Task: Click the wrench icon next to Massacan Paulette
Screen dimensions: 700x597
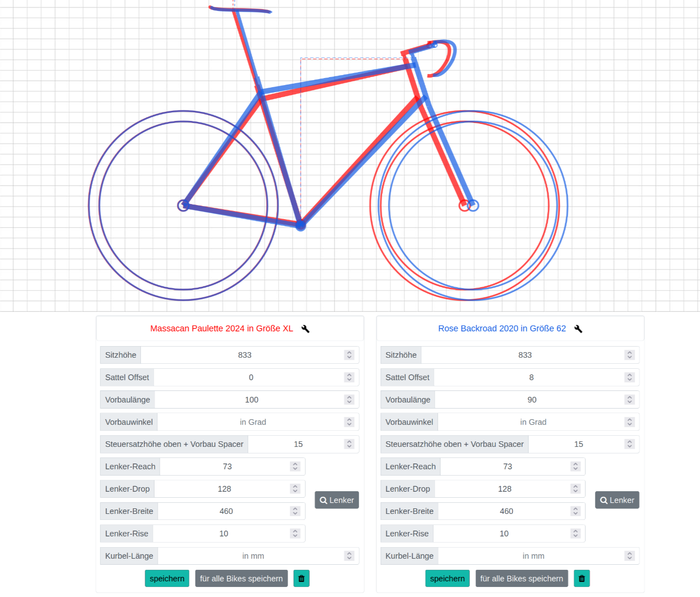Action: [x=305, y=329]
